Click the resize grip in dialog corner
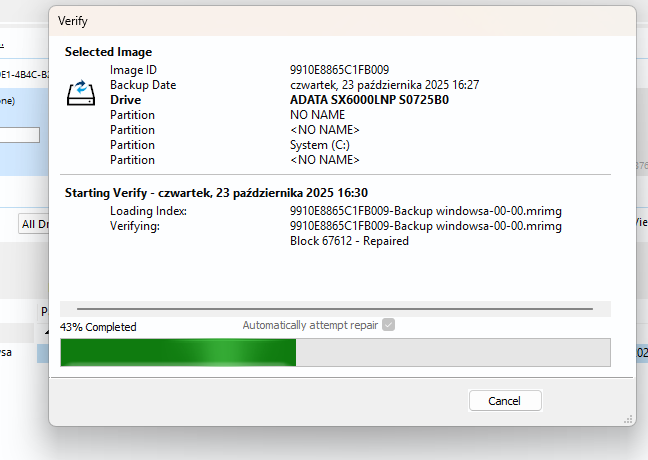This screenshot has height=460, width=648. [x=630, y=420]
